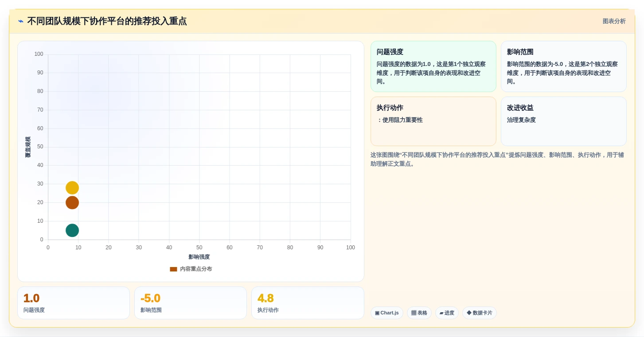Screen dimensions: 644x337
Task: Click the x-axis label 影响强度
Action: (x=199, y=257)
